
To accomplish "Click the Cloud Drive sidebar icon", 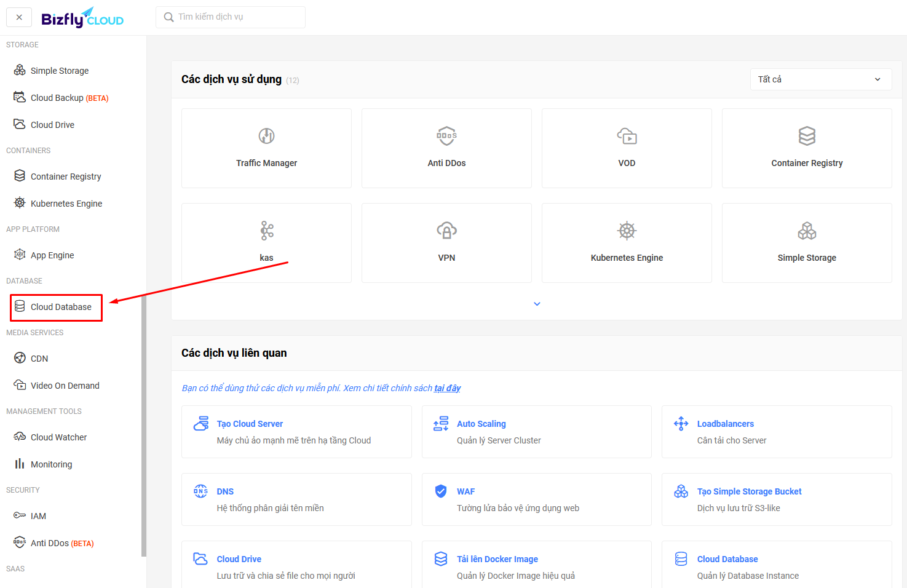I will pyautogui.click(x=20, y=124).
